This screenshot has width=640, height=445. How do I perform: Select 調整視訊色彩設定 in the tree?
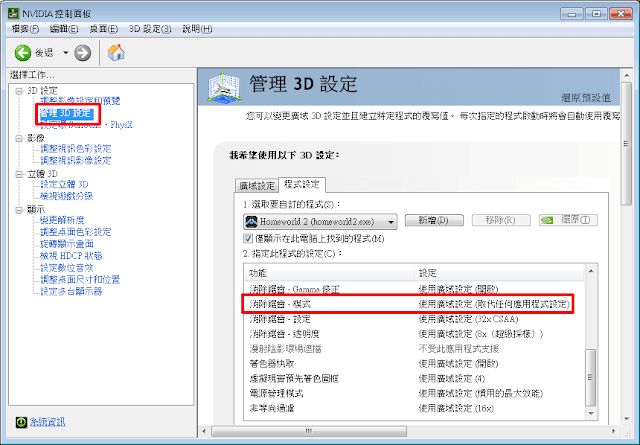point(76,149)
